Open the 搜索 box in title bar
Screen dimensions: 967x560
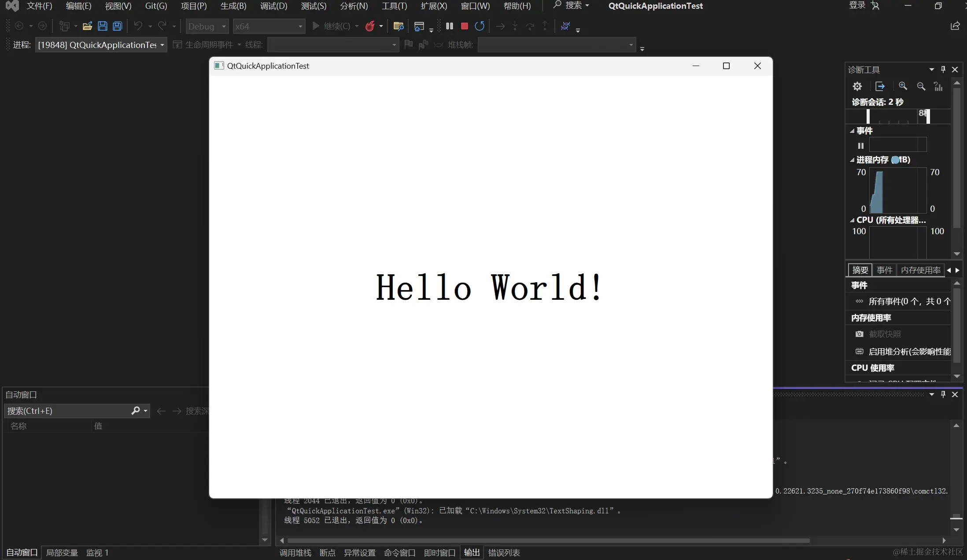pyautogui.click(x=571, y=6)
